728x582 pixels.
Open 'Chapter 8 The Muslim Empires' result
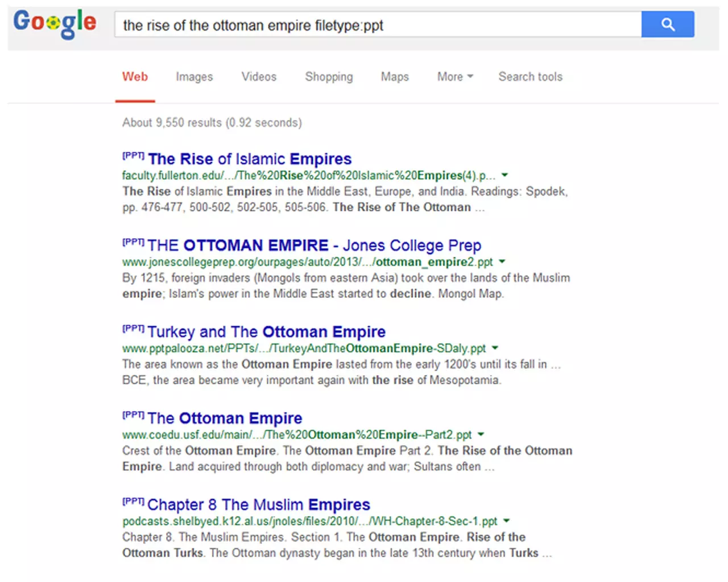click(x=259, y=504)
